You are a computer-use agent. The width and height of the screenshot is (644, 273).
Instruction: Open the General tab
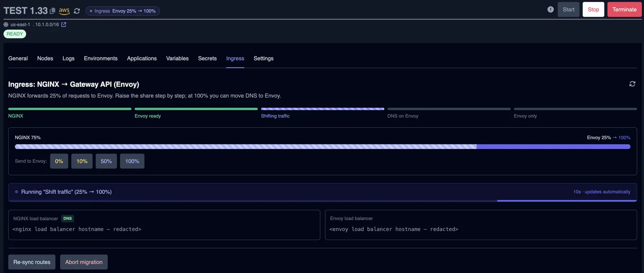click(18, 58)
